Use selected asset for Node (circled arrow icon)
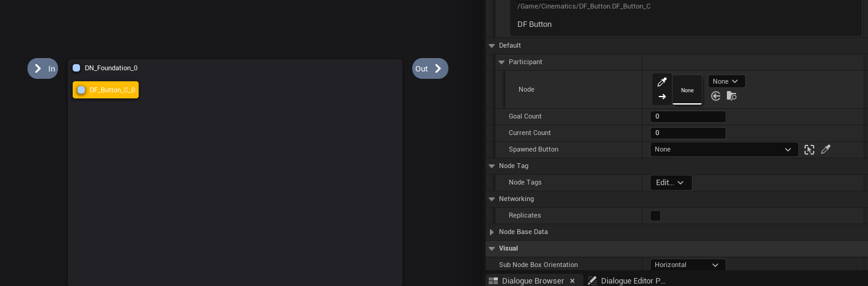 (x=716, y=96)
